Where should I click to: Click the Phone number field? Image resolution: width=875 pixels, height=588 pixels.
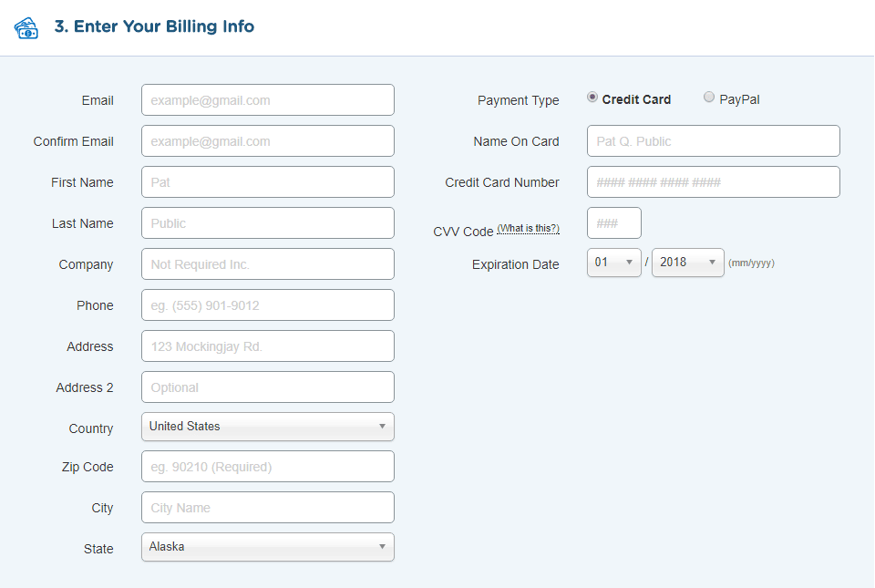point(267,304)
